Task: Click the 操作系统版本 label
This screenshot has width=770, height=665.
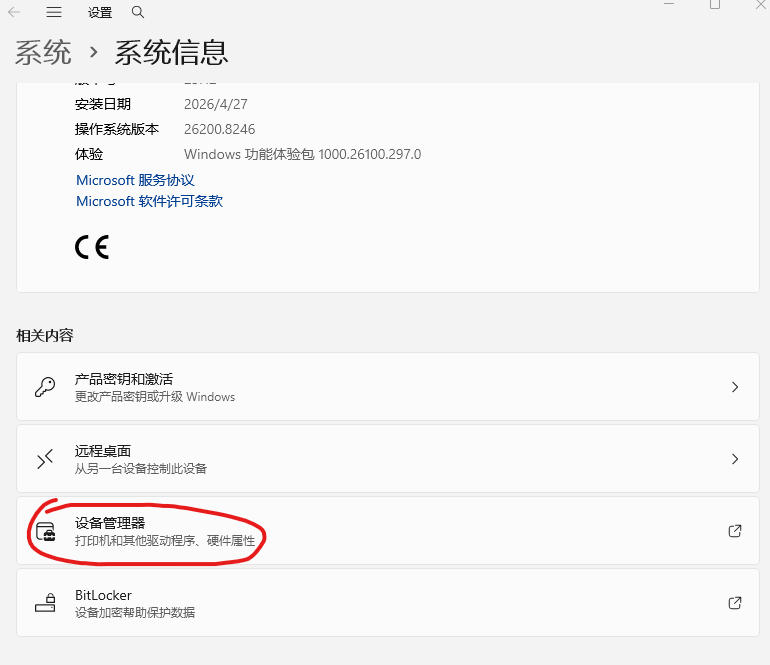Action: tap(117, 129)
